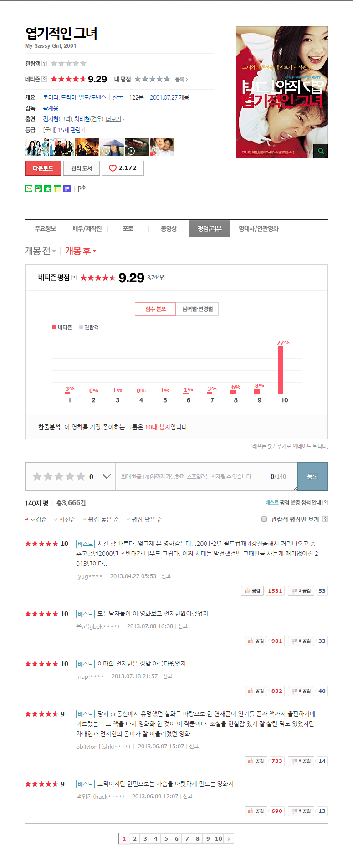Click the green star bookmark icon
Screen dimensions: 353x868
(48, 189)
